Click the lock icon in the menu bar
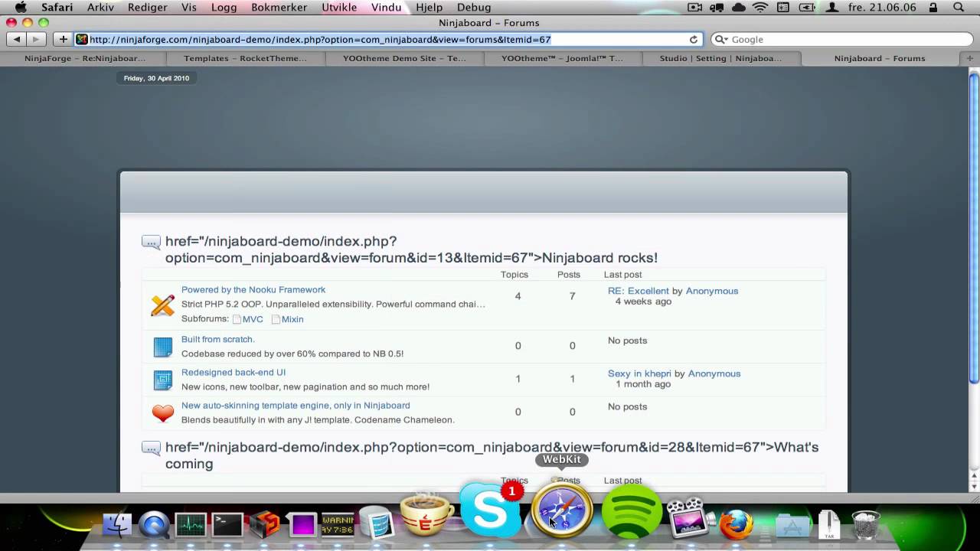Image resolution: width=980 pixels, height=551 pixels. coord(933,8)
